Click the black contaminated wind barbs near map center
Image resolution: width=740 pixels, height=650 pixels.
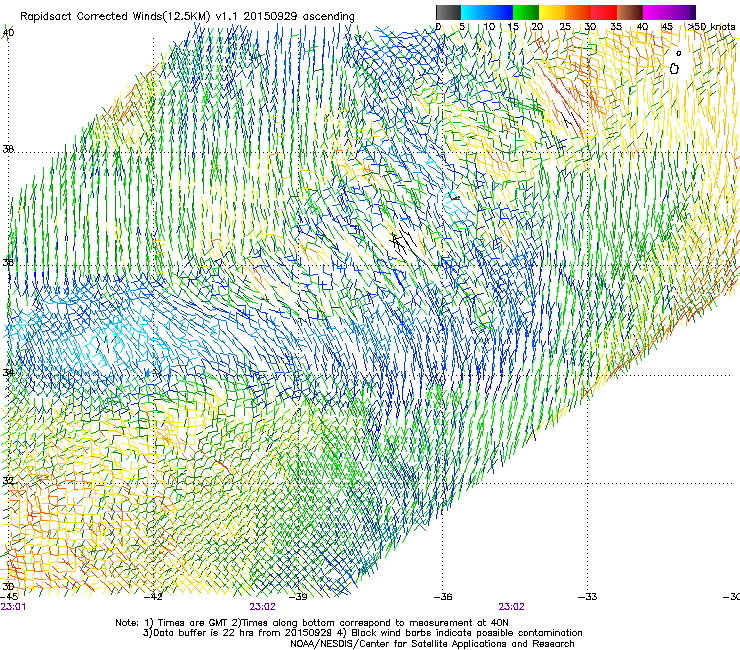pos(404,243)
